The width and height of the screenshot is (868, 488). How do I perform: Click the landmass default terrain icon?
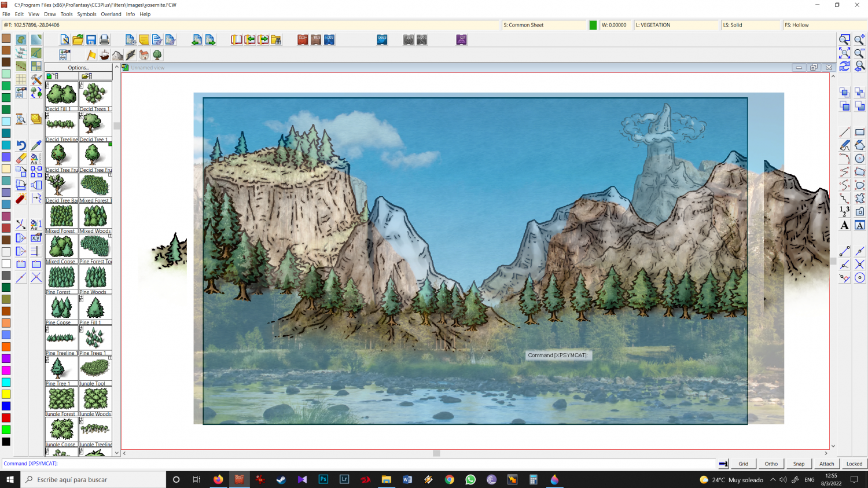pyautogui.click(x=21, y=39)
